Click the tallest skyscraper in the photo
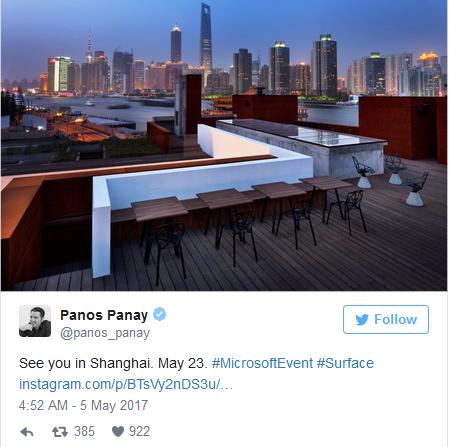This screenshot has width=449, height=447. tap(206, 40)
